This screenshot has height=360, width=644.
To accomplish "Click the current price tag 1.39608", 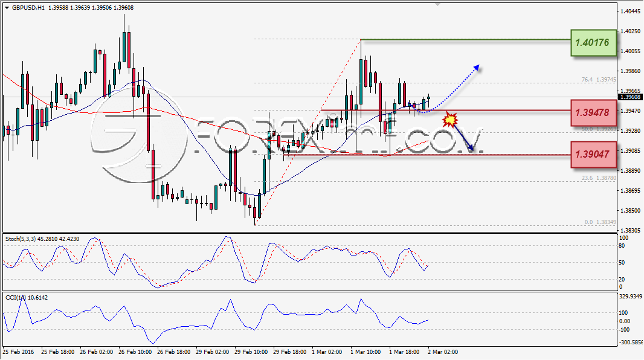I will point(630,97).
